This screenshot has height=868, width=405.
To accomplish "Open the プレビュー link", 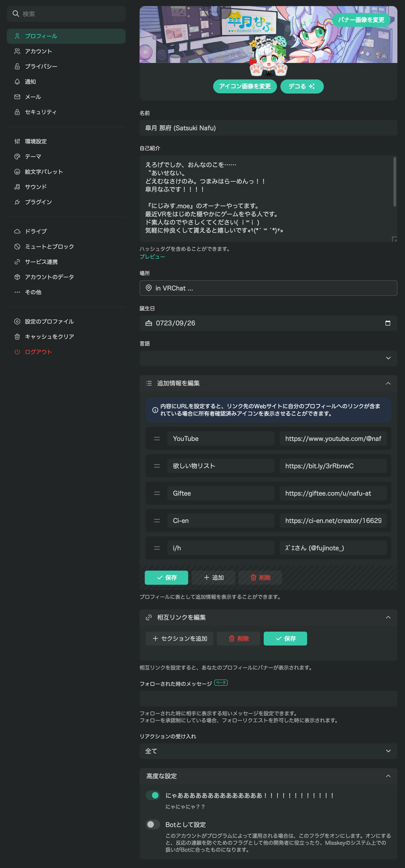I will point(152,256).
